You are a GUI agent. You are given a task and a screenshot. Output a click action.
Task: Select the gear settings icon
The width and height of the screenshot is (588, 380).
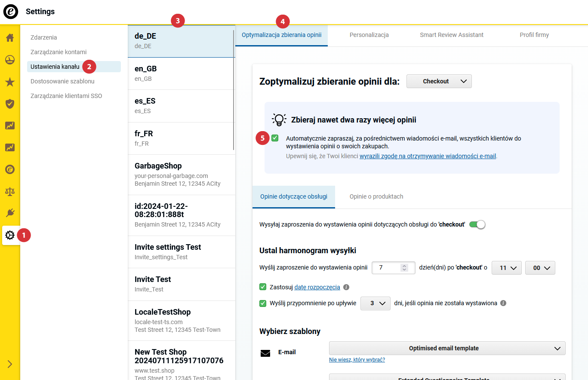coord(10,235)
